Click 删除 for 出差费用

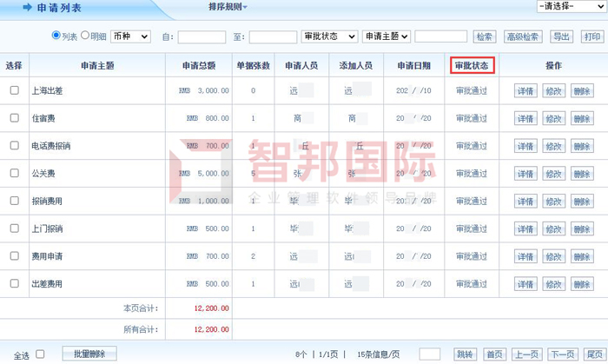pyautogui.click(x=582, y=284)
